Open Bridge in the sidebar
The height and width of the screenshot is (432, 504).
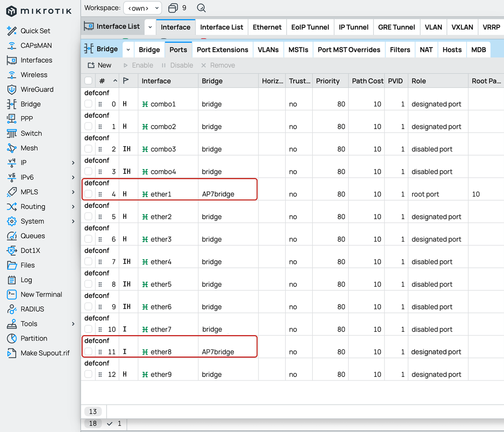24,104
